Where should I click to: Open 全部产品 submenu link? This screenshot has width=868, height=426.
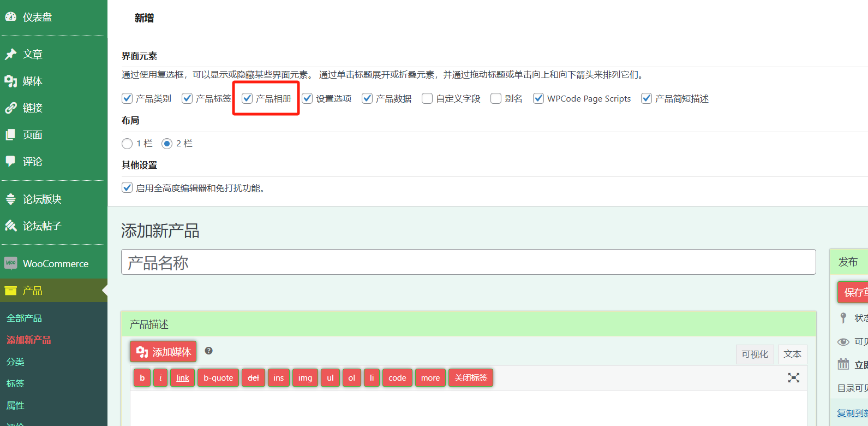[24, 318]
